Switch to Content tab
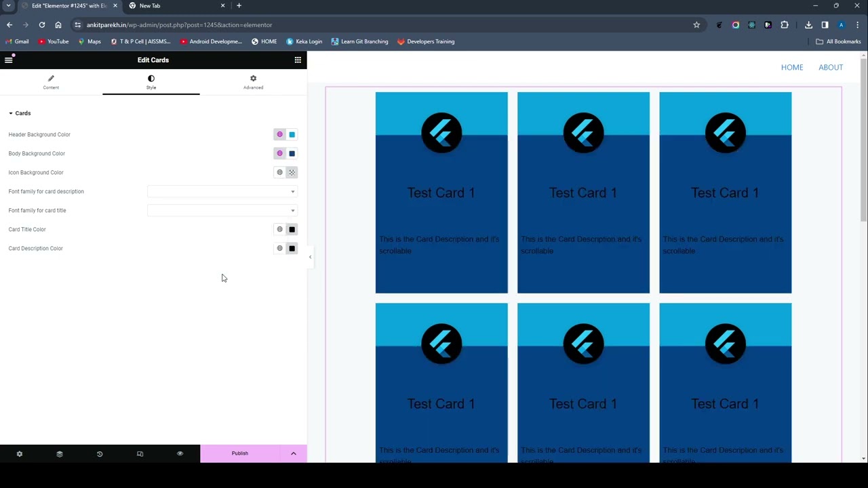Image resolution: width=868 pixels, height=488 pixels. click(51, 82)
